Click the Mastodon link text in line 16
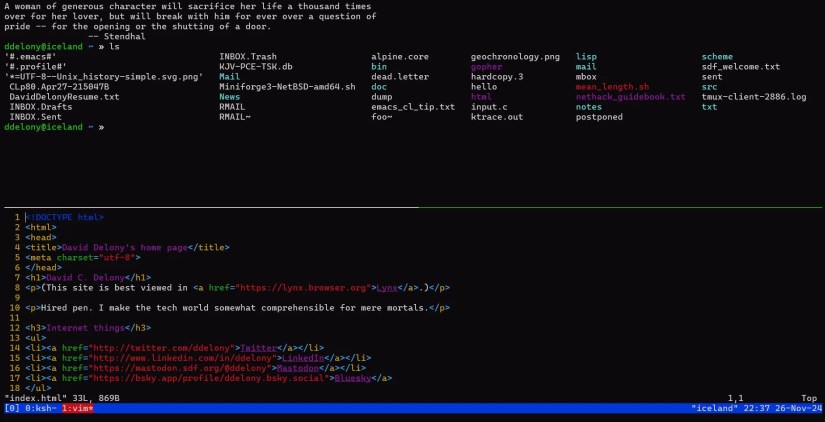Image resolution: width=825 pixels, height=422 pixels. [298, 368]
